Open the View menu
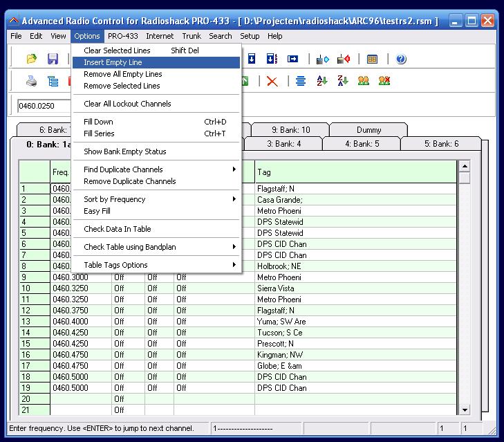Screen dimensions: 504x442 pos(58,36)
